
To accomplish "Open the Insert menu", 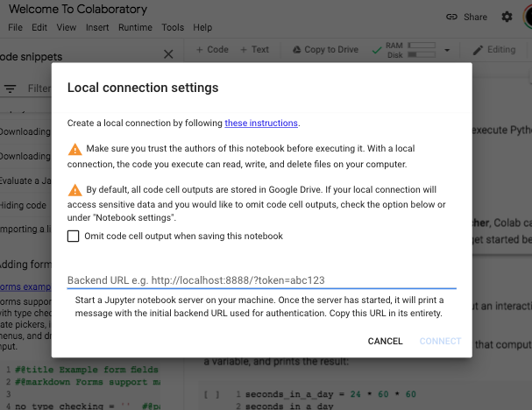I will 97,27.
